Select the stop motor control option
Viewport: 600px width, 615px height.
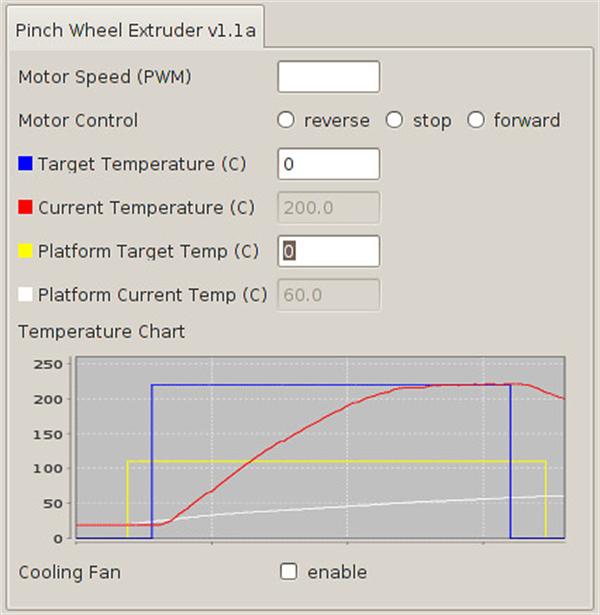point(395,121)
